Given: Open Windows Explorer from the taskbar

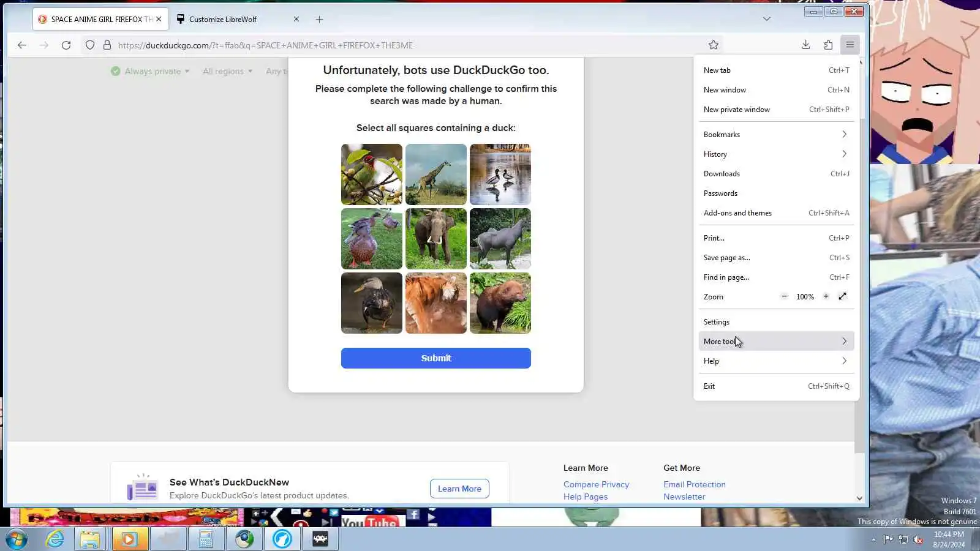Looking at the screenshot, I should coord(90,539).
